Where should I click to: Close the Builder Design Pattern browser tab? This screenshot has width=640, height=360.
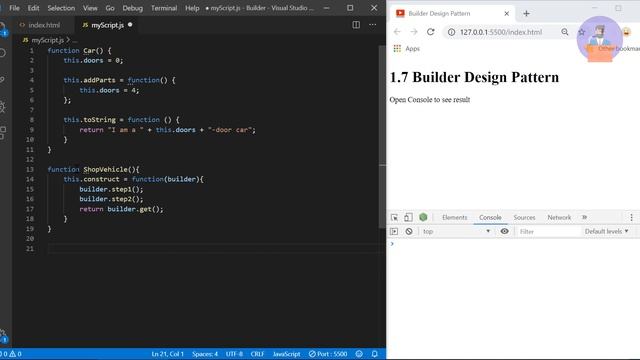point(507,13)
